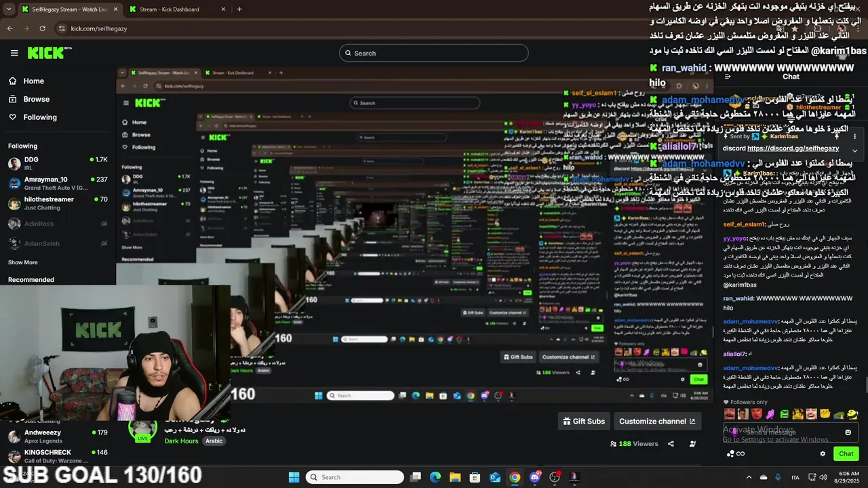
Task: Click the Dark Hours category link
Action: coord(181,441)
